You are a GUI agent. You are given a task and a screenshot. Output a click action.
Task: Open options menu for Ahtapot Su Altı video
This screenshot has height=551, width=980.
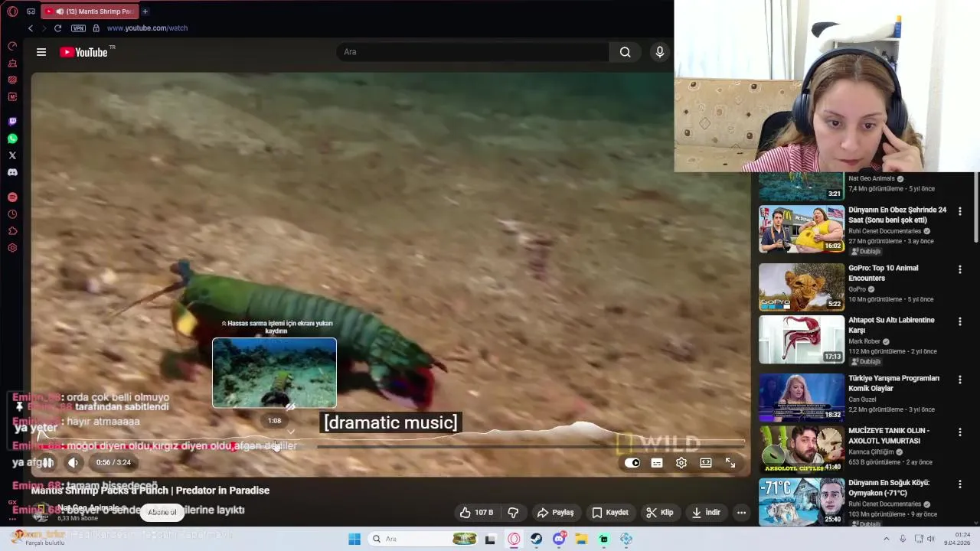[x=960, y=321]
